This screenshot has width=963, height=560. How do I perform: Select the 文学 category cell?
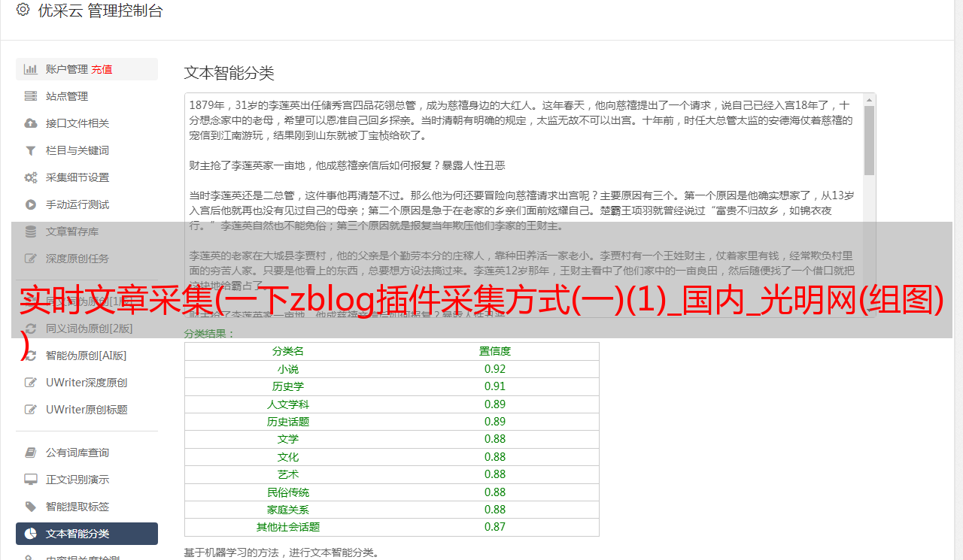(288, 439)
